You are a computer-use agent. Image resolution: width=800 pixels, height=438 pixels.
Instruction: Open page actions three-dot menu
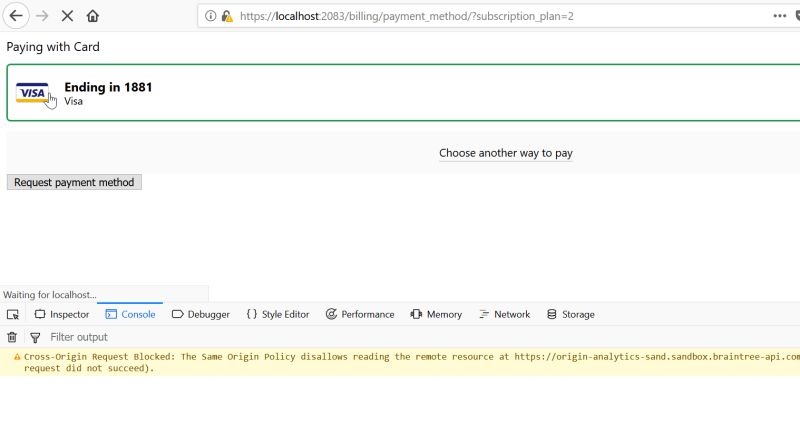click(780, 16)
